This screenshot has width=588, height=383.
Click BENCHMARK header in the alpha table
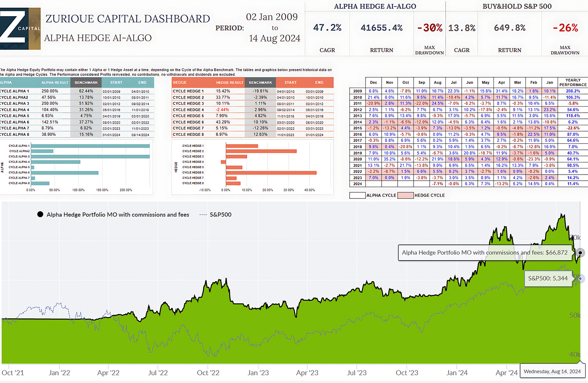86,82
